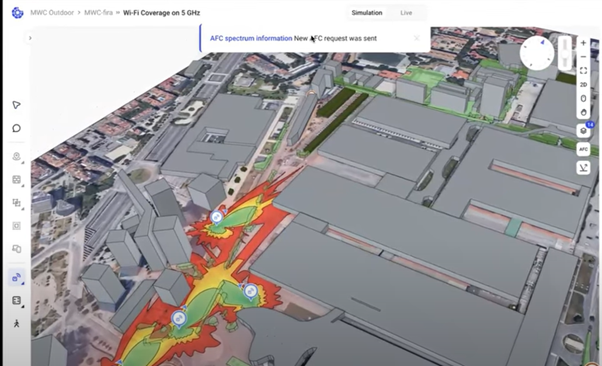Viewport: 602px width, 366px height.
Task: Open the layers panel with badge 14
Action: click(583, 131)
